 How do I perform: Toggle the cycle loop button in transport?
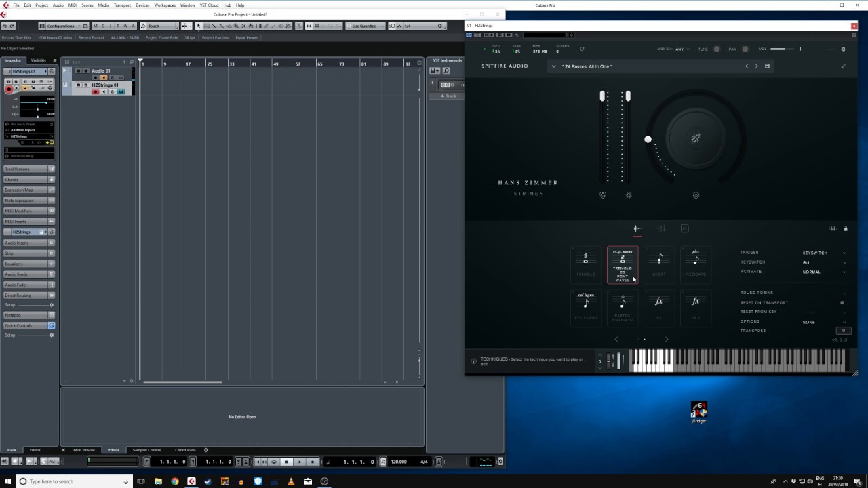274,462
